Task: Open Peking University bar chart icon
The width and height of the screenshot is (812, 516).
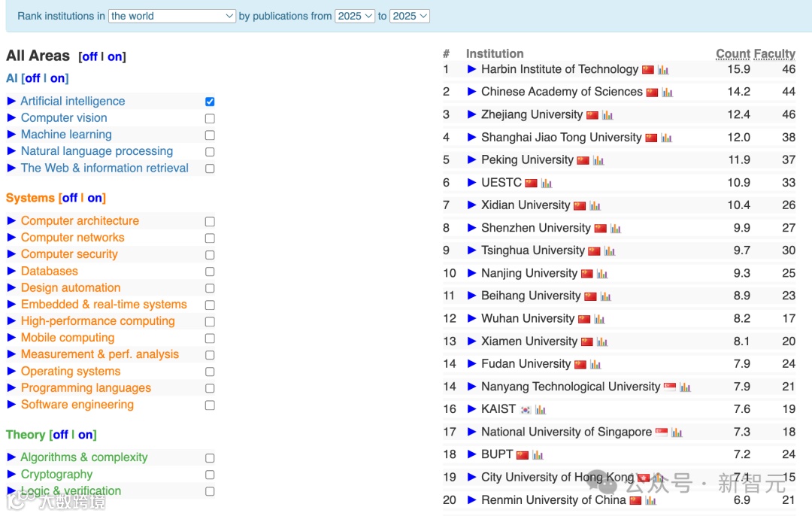Action: click(598, 161)
